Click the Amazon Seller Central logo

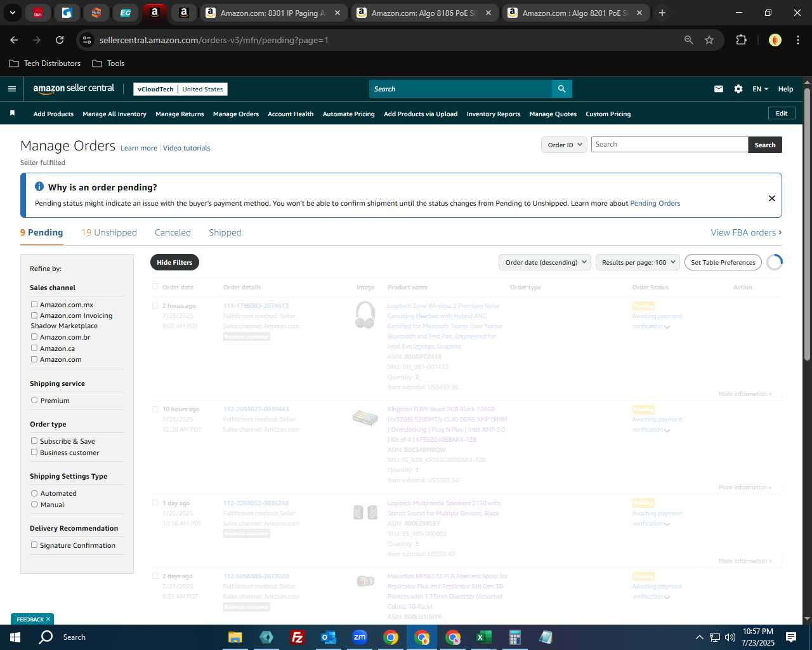click(x=74, y=89)
